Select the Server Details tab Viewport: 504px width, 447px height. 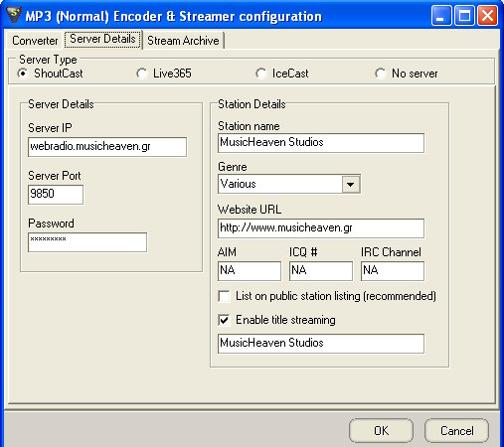(102, 39)
